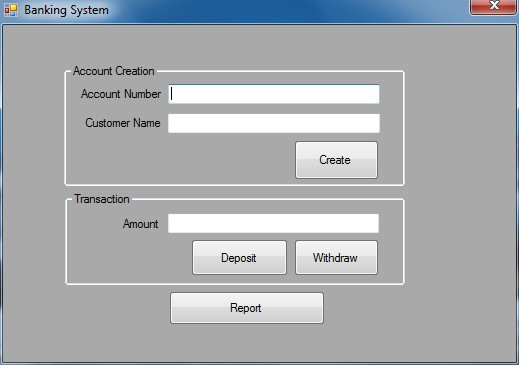Click the Banking System title bar app icon

[11, 10]
